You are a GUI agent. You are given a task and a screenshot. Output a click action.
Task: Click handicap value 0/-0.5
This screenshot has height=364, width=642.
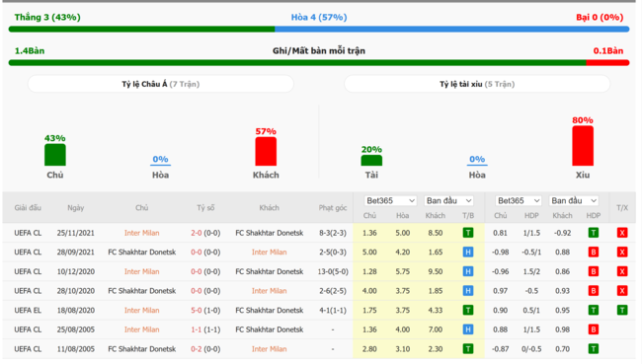[531, 349]
